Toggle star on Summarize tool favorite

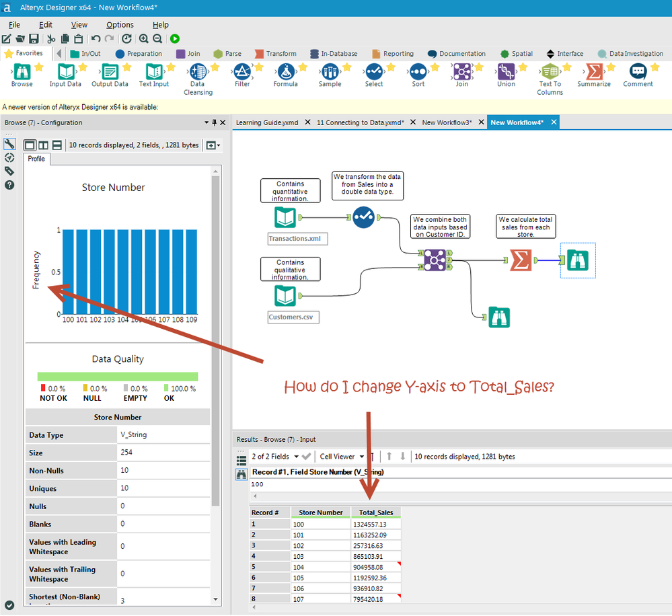611,67
